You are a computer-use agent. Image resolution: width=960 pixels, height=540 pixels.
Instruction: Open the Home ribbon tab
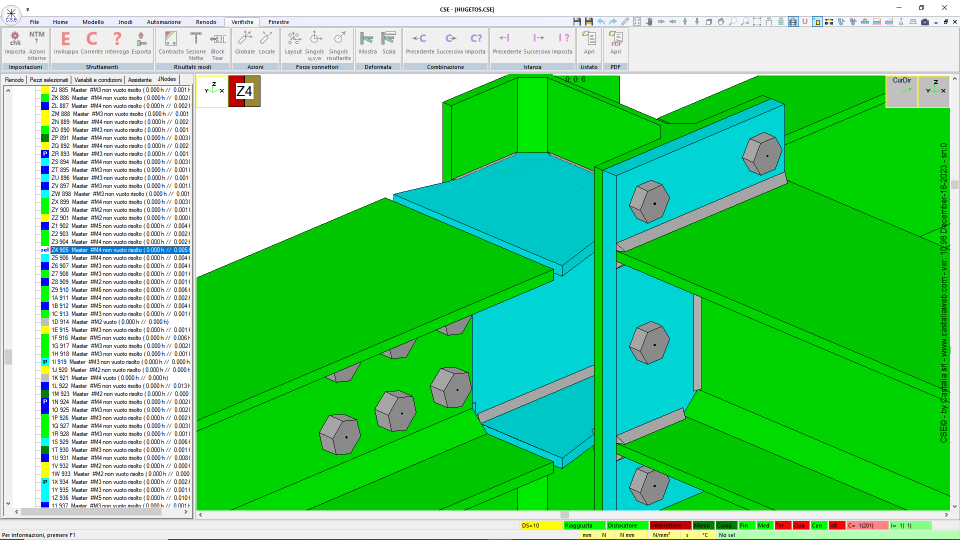pos(60,22)
